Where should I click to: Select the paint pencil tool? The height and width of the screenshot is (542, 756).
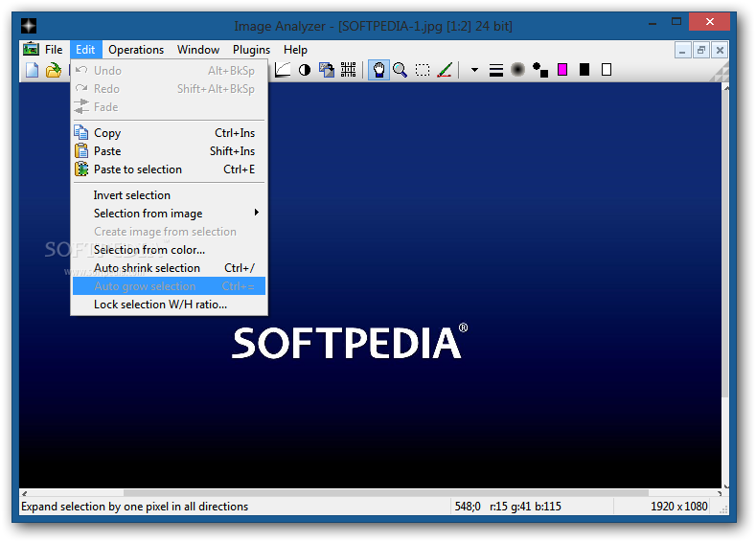(x=444, y=70)
